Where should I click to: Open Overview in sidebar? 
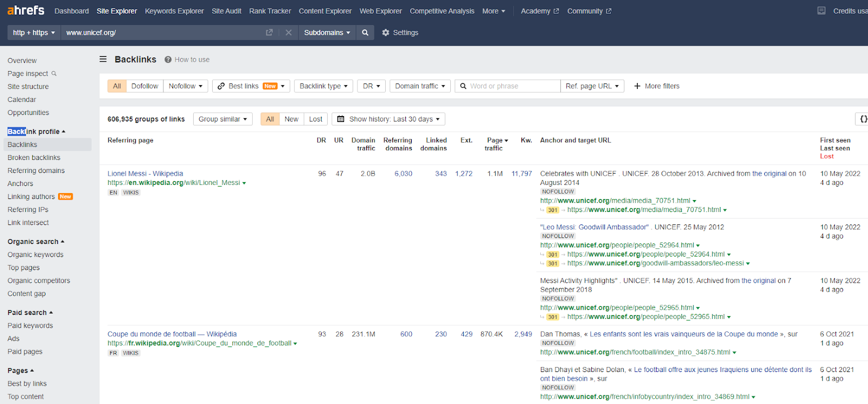point(22,60)
